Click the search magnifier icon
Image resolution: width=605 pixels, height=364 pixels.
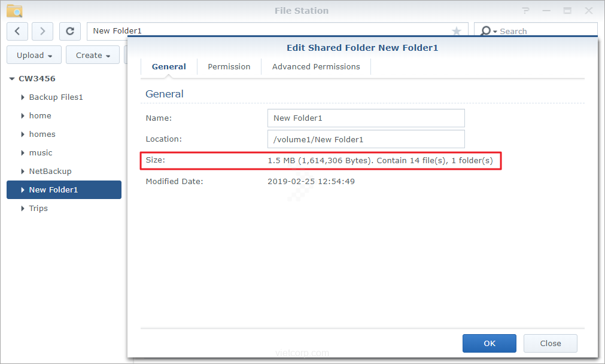[487, 31]
